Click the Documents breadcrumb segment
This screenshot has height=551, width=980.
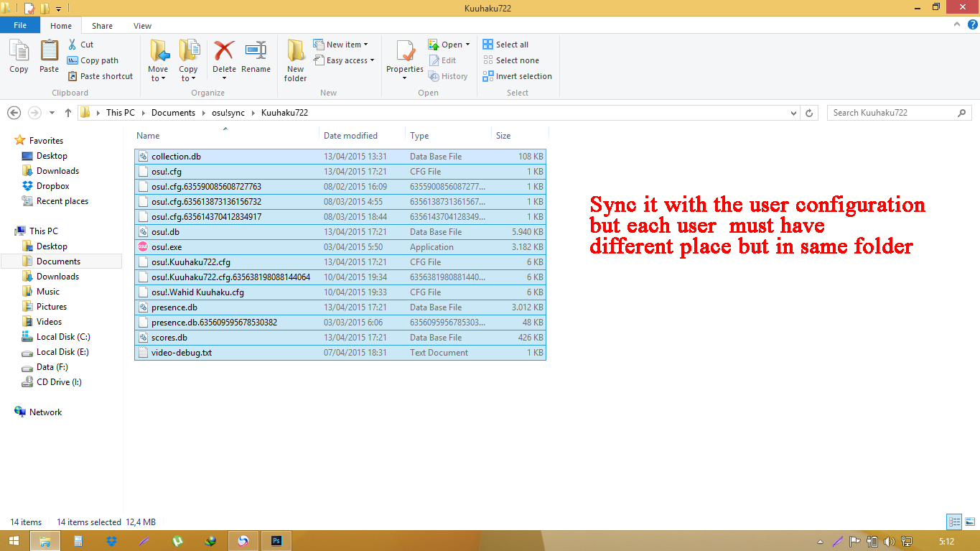click(x=173, y=113)
